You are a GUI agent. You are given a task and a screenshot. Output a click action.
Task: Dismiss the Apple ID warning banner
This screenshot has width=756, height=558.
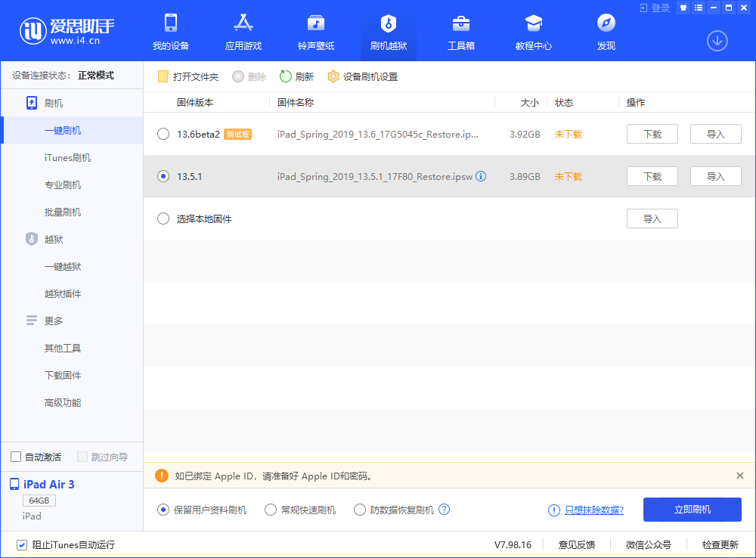coord(739,476)
